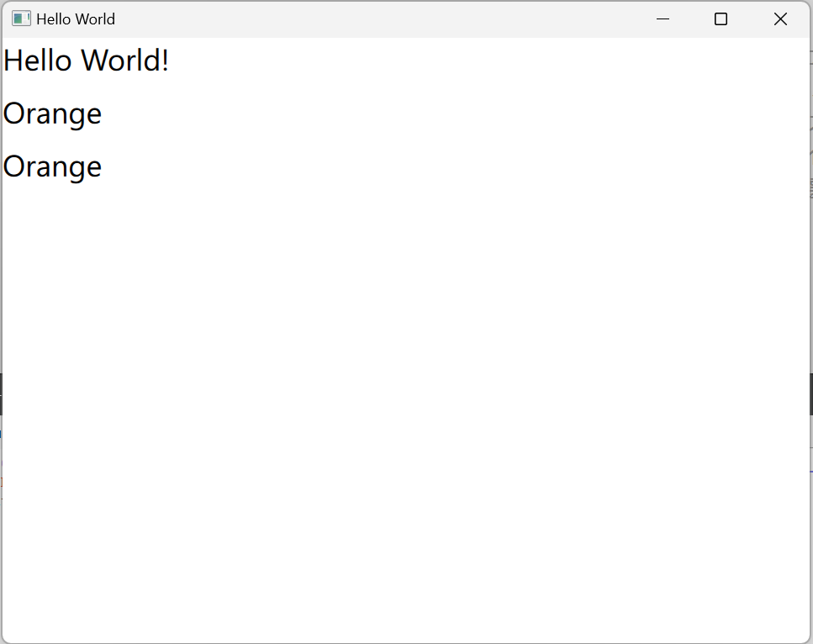Click the word "Hello" in the title bar
813x644 pixels.
tap(53, 18)
